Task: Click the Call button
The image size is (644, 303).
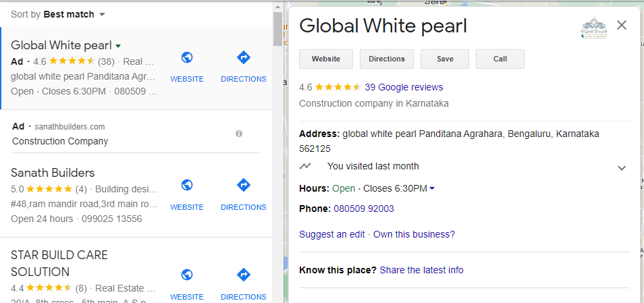Action: [x=500, y=59]
